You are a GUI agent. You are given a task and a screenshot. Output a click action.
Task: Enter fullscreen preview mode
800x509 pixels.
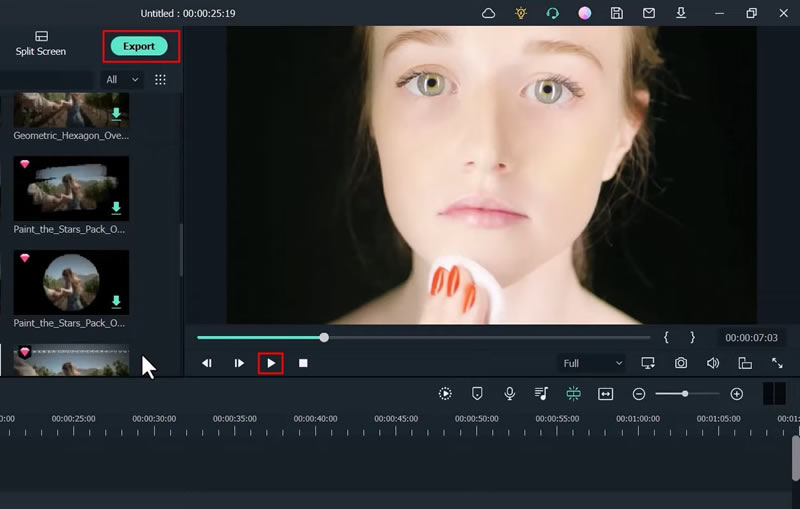tap(777, 363)
